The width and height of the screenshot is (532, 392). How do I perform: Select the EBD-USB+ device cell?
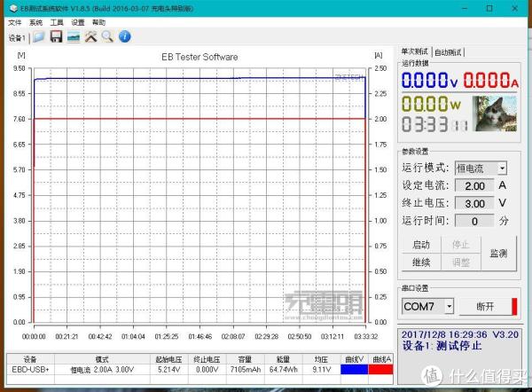[30, 369]
